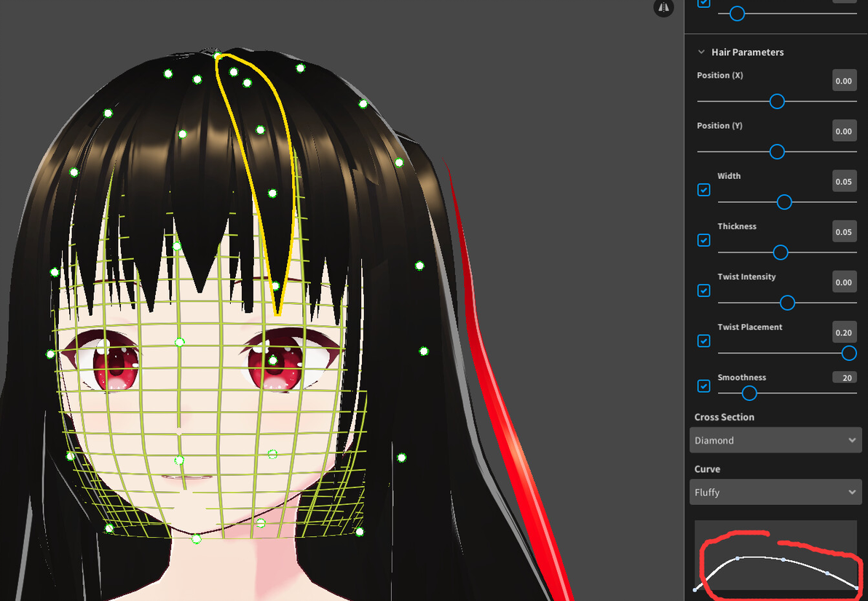The image size is (868, 601).
Task: Open the Curve Fluffy dropdown
Action: (x=776, y=492)
